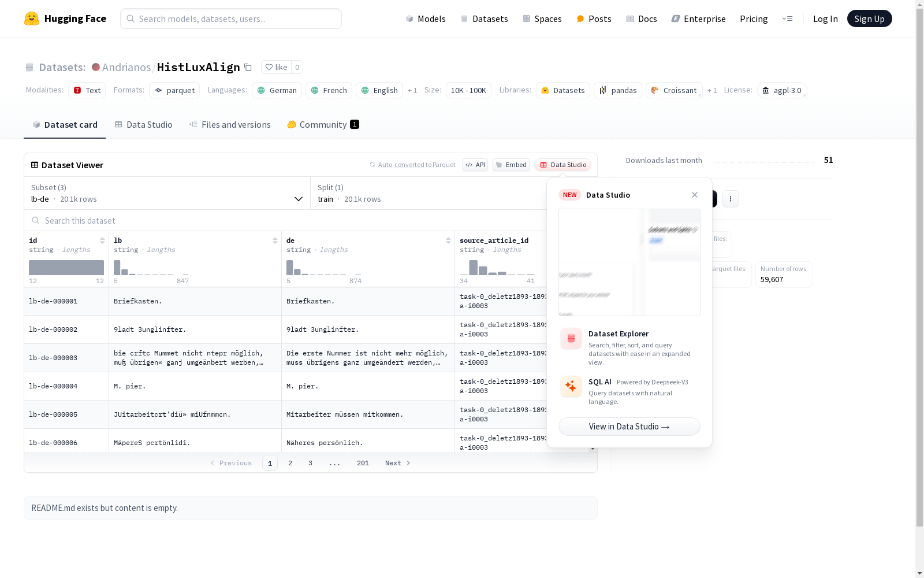This screenshot has height=578, width=924.
Task: Visit the Pricing page
Action: point(754,18)
